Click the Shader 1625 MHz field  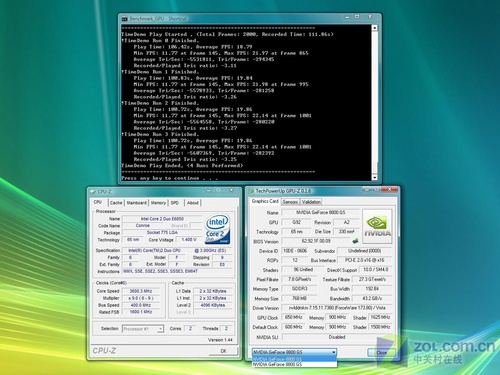[x=380, y=317]
